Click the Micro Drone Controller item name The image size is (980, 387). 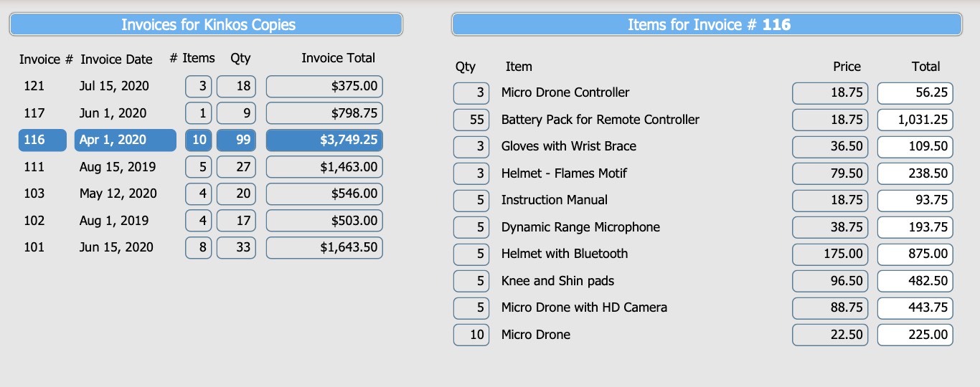(565, 92)
